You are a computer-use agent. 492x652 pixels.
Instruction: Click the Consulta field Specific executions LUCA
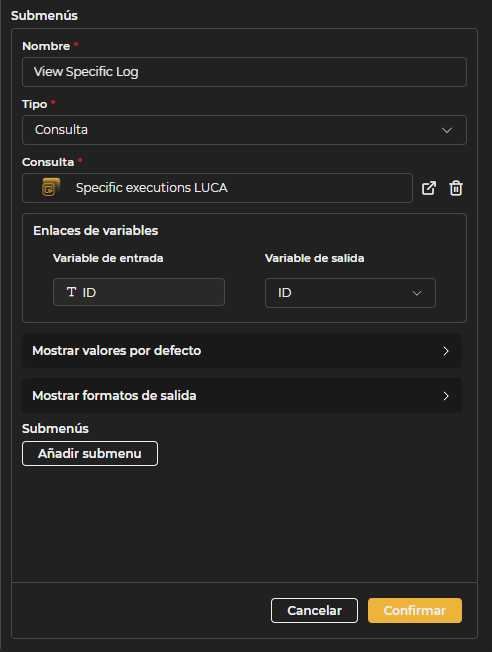tap(217, 188)
